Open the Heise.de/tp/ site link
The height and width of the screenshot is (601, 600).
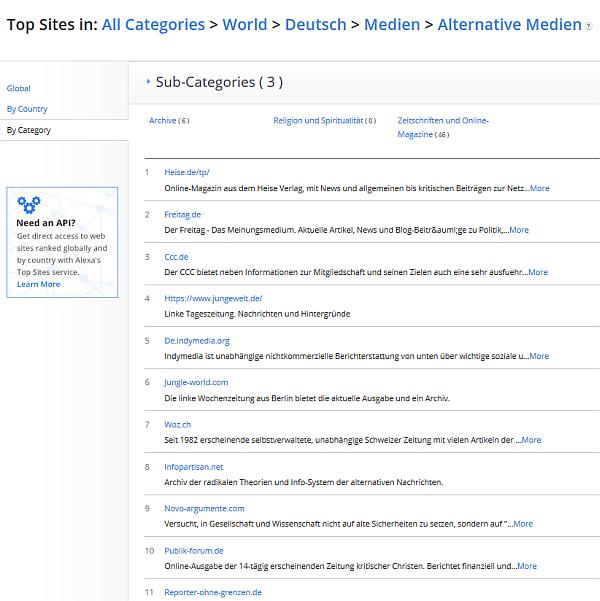pyautogui.click(x=187, y=172)
